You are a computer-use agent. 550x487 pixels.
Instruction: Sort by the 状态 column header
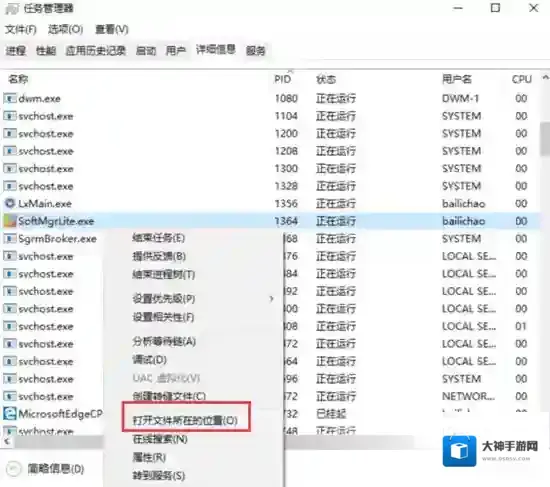pos(326,79)
